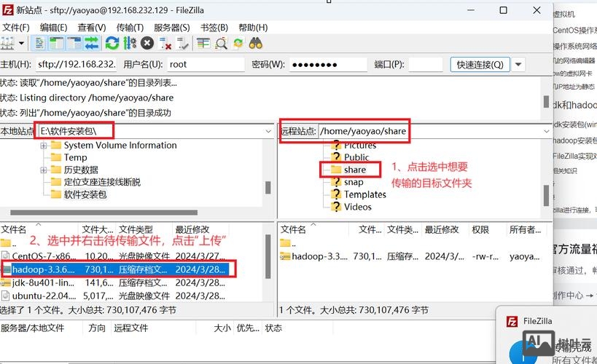Toggle processing of the transfer queue

[x=130, y=44]
